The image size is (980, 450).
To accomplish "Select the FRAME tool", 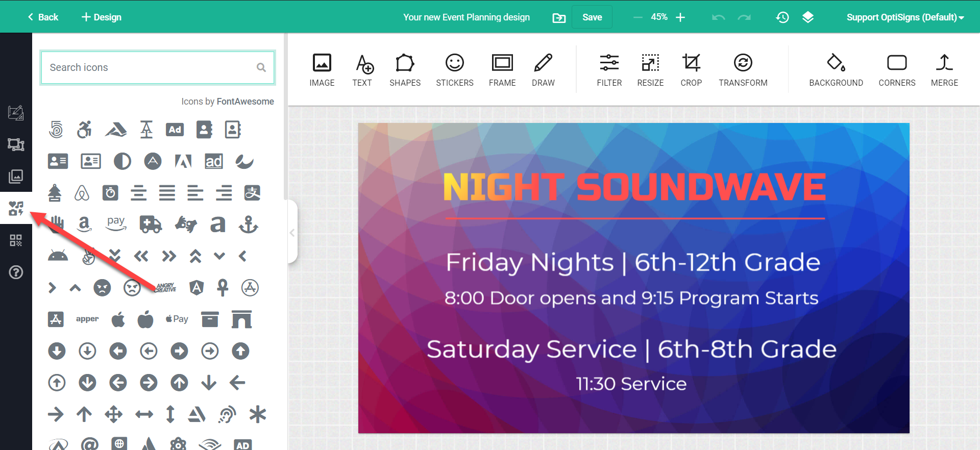I will click(502, 70).
